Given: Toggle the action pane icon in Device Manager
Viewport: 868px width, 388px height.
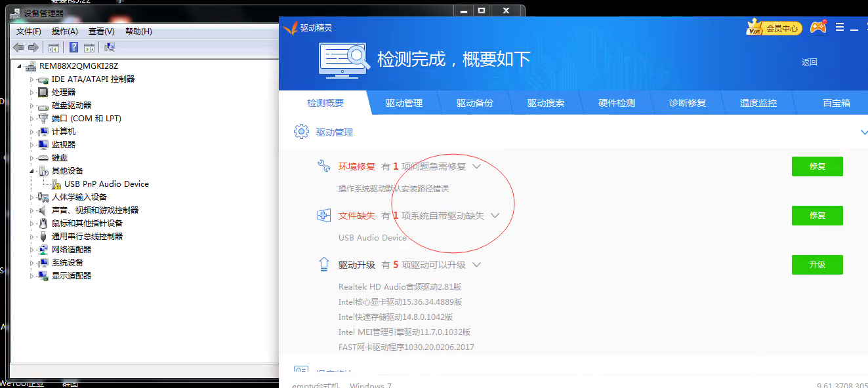Looking at the screenshot, I should [x=89, y=47].
